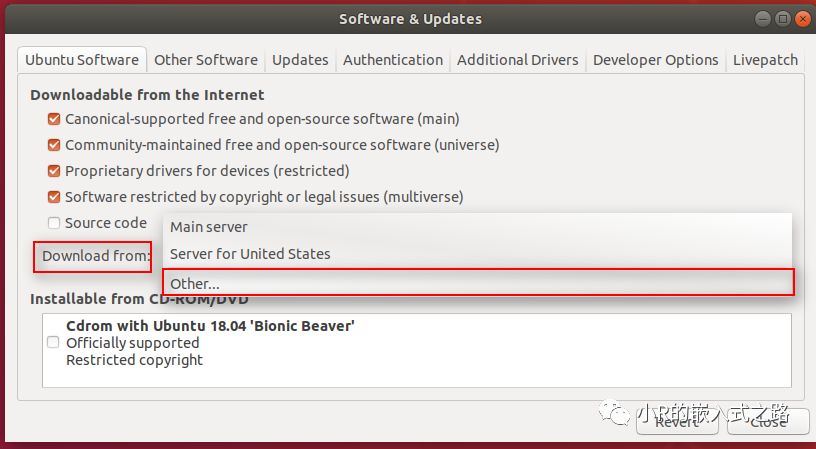The image size is (816, 449).
Task: Toggle Community-maintained software (universe) checkbox
Action: (54, 145)
